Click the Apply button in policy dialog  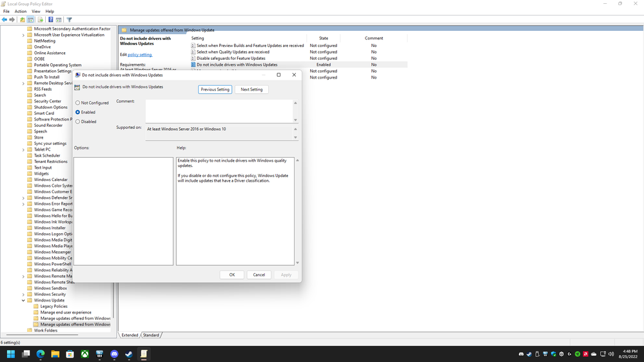tap(286, 275)
